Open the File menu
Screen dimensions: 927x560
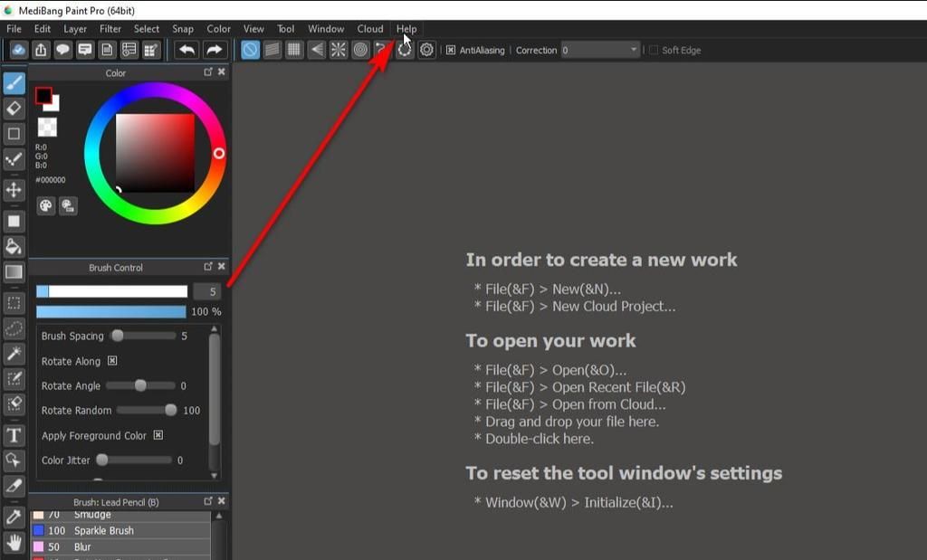(x=14, y=29)
